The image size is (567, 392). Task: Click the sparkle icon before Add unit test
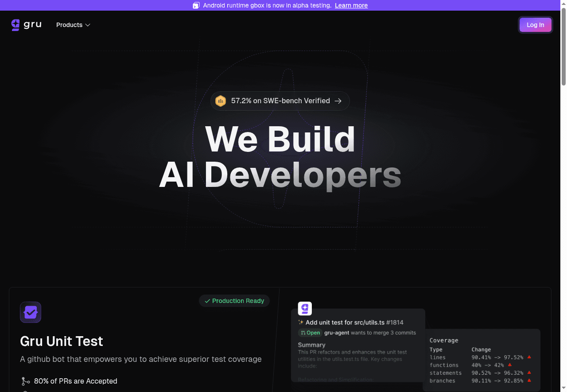pyautogui.click(x=301, y=322)
